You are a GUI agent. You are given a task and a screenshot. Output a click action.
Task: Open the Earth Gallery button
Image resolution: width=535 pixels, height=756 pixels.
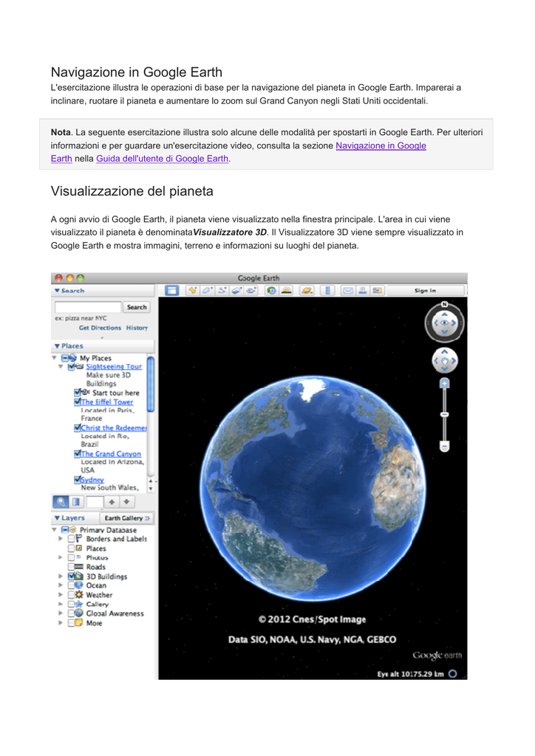pyautogui.click(x=127, y=518)
